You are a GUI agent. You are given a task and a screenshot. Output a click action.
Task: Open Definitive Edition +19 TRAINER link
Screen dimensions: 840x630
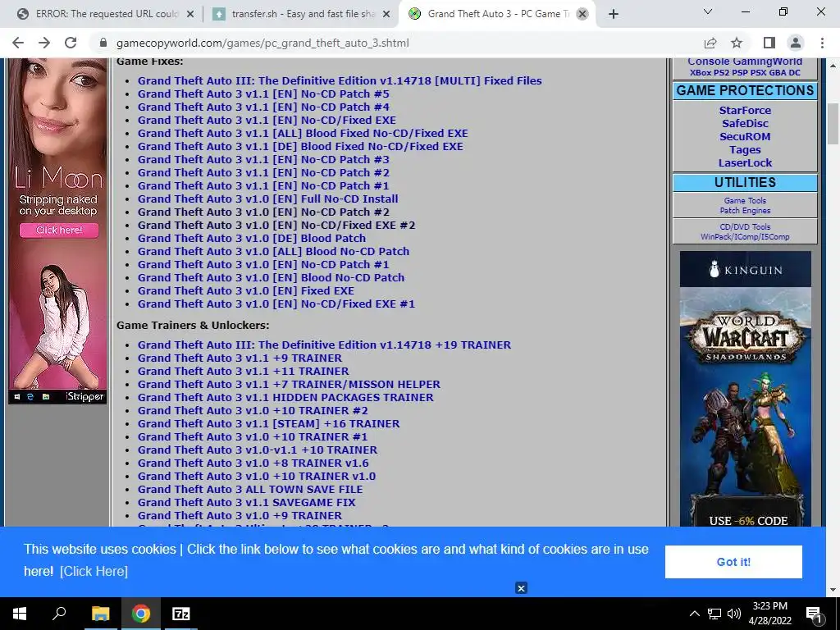pos(324,345)
